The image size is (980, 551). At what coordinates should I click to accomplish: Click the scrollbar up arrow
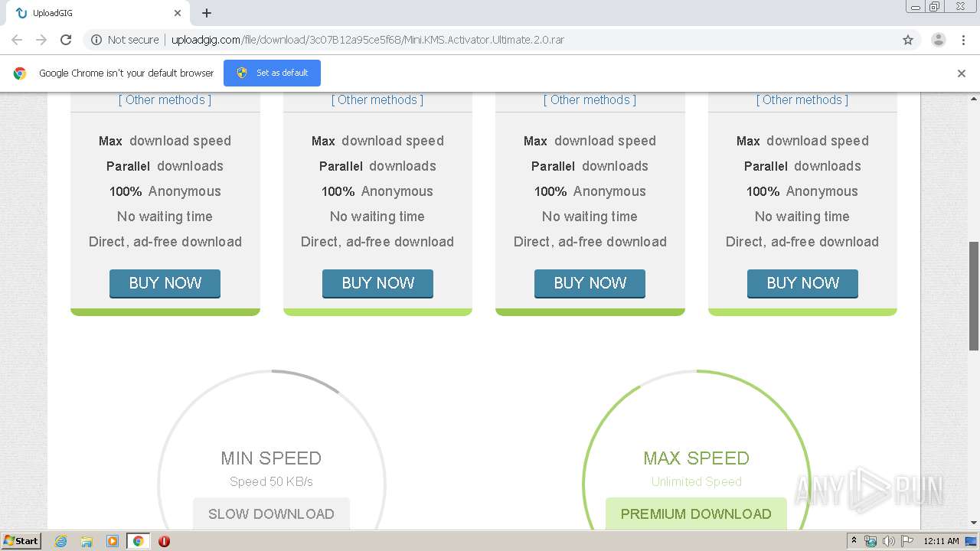click(x=974, y=99)
